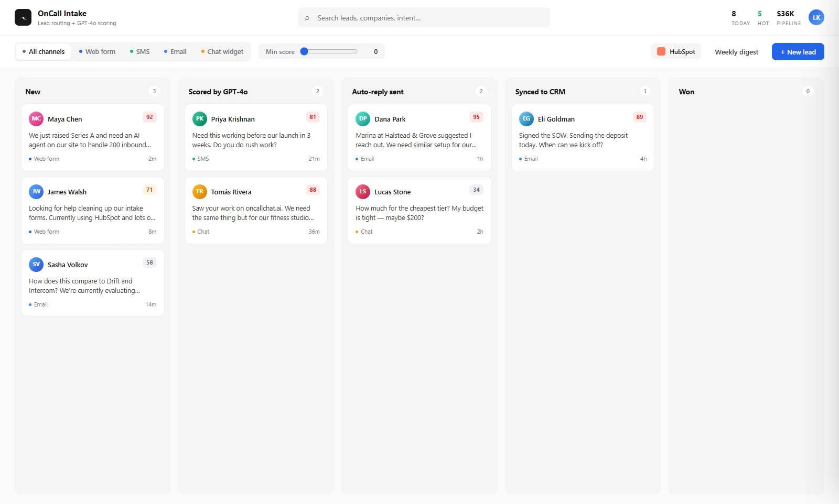Click Maya Chen's score badge 92
The image size is (839, 504).
(x=149, y=117)
